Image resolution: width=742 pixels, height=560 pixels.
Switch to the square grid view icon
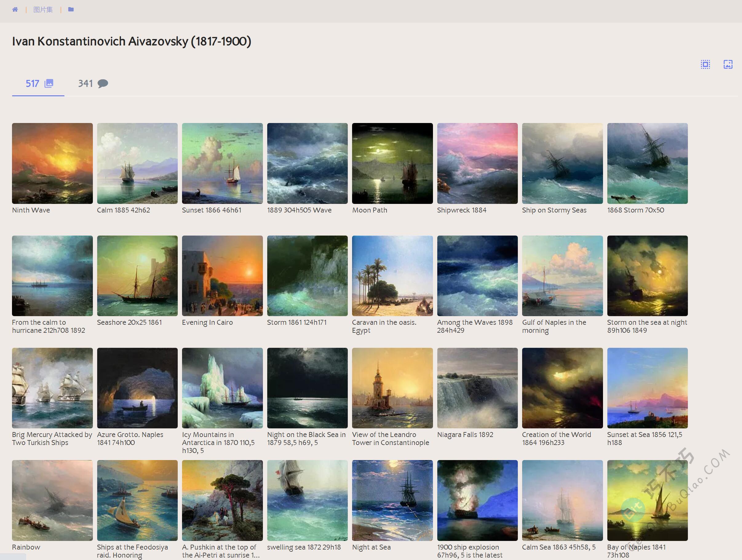(x=705, y=64)
